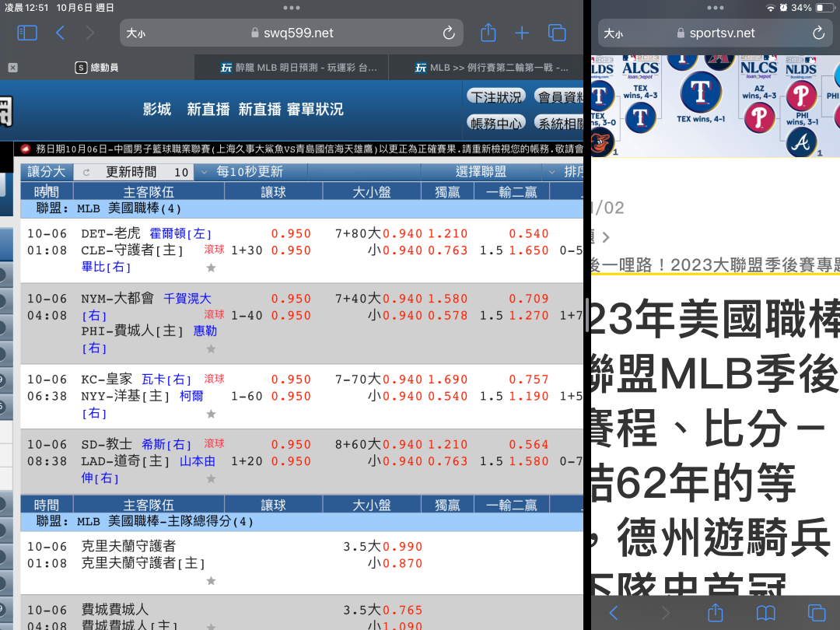Viewport: 840px width, 630px height.
Task: Select CLE-守護者 moneyline odds 0.763
Action: pyautogui.click(x=448, y=250)
